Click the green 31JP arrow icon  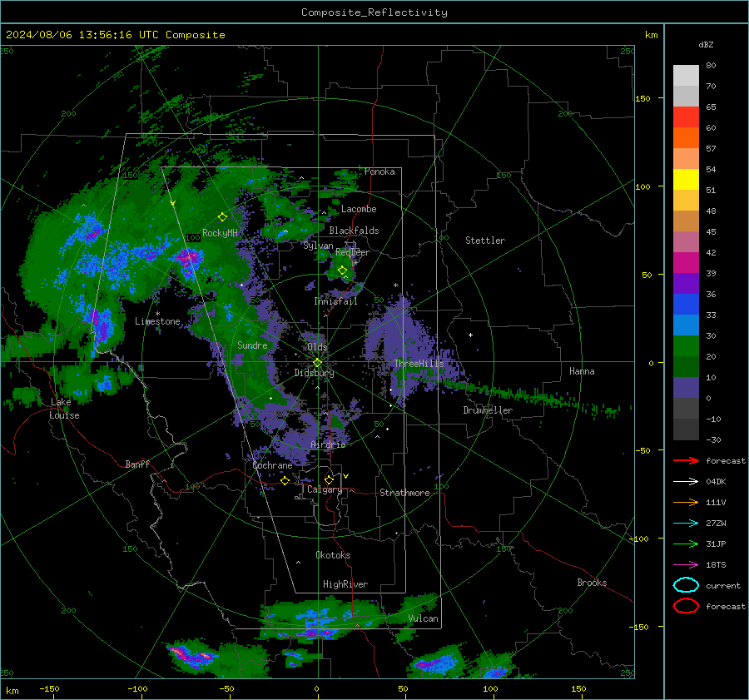(x=686, y=544)
